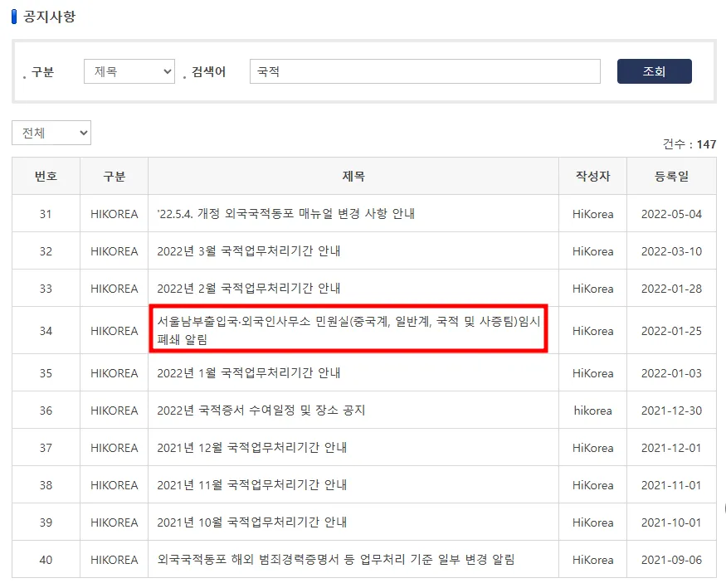726x588 pixels.
Task: Click row number 31
Action: point(46,214)
